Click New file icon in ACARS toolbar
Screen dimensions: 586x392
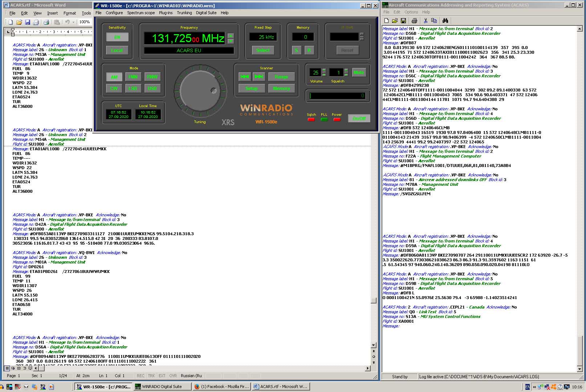point(386,21)
